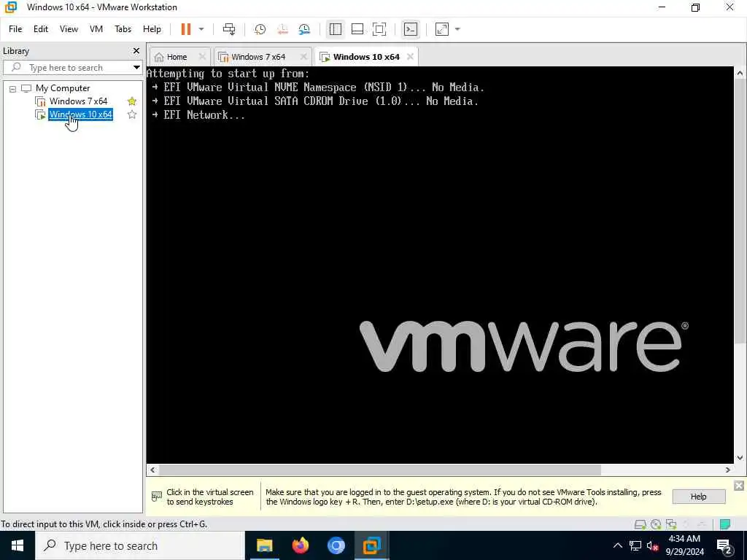Viewport: 747px width, 560px height.
Task: Unfavorite the Windows 7 x64 star
Action: pyautogui.click(x=132, y=101)
